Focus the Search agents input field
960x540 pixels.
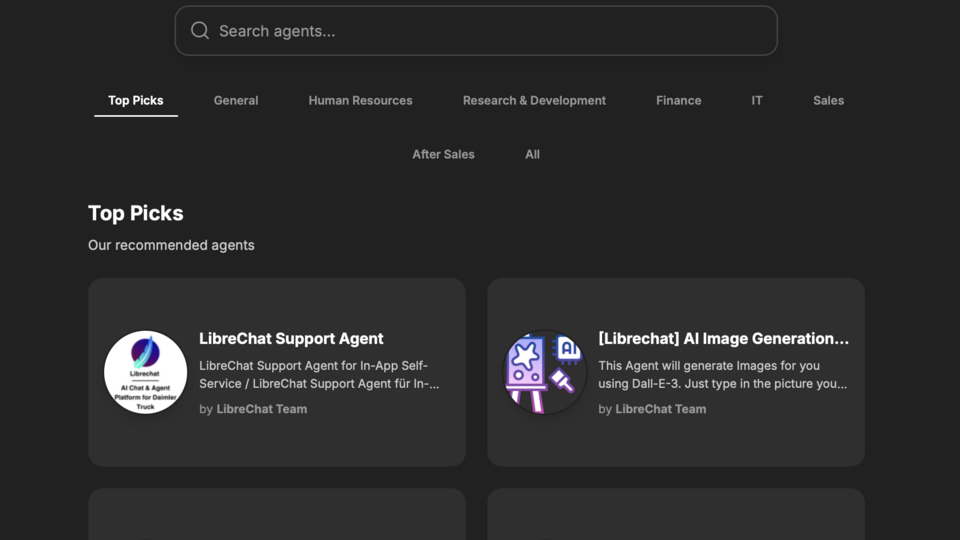tap(476, 31)
